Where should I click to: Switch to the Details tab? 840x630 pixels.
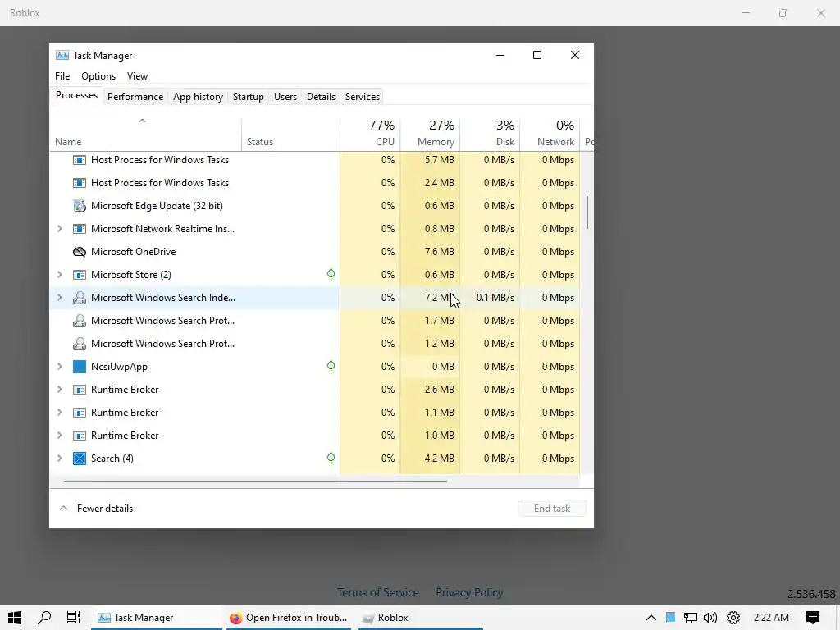pos(321,97)
